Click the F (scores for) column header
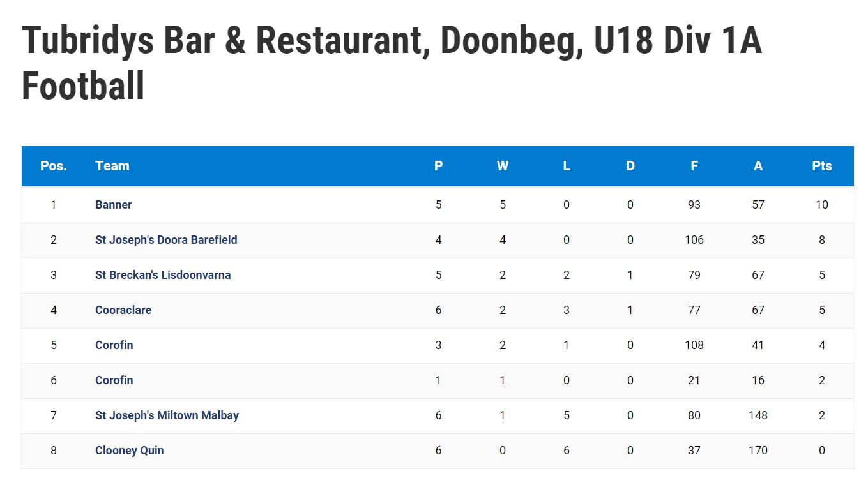868x478 pixels. coord(694,166)
